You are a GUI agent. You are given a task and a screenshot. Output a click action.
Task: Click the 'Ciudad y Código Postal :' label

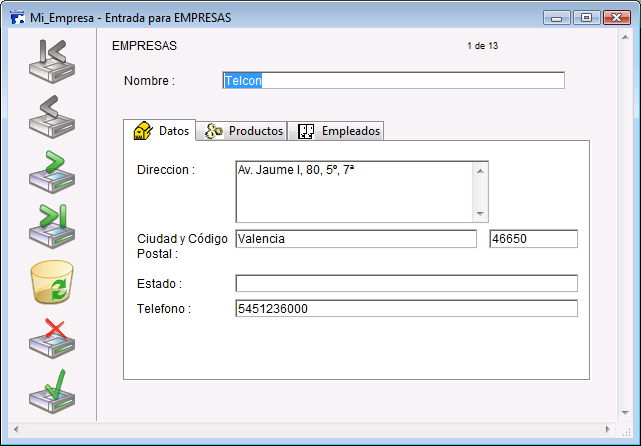pos(182,246)
